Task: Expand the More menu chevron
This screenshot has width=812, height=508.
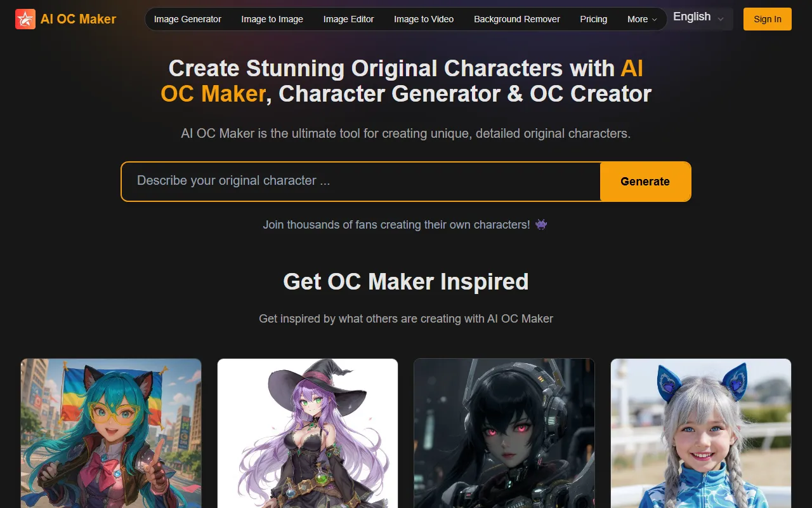Action: point(654,20)
